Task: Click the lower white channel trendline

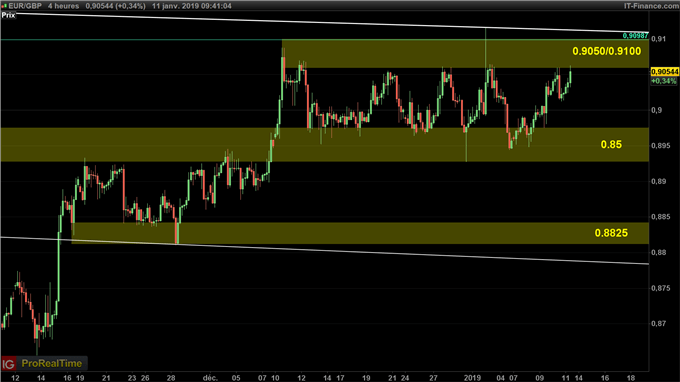Action: pos(324,251)
